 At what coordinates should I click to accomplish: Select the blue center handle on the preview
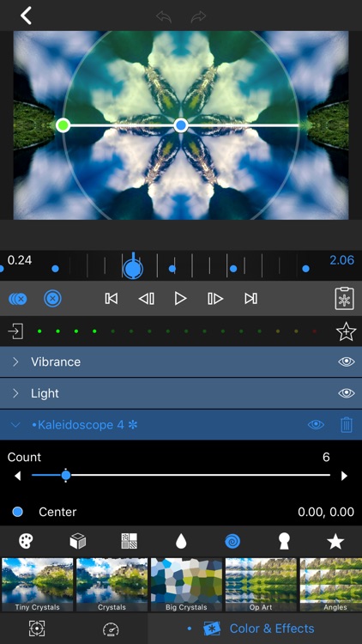(181, 125)
